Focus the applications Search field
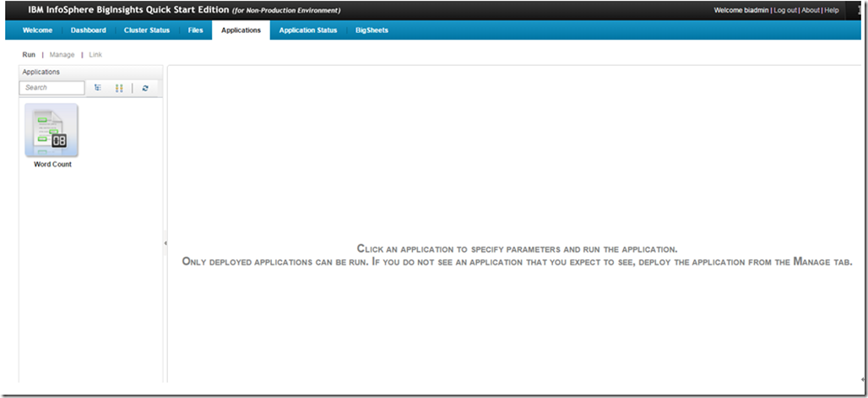This screenshot has width=868, height=398. pyautogui.click(x=52, y=88)
